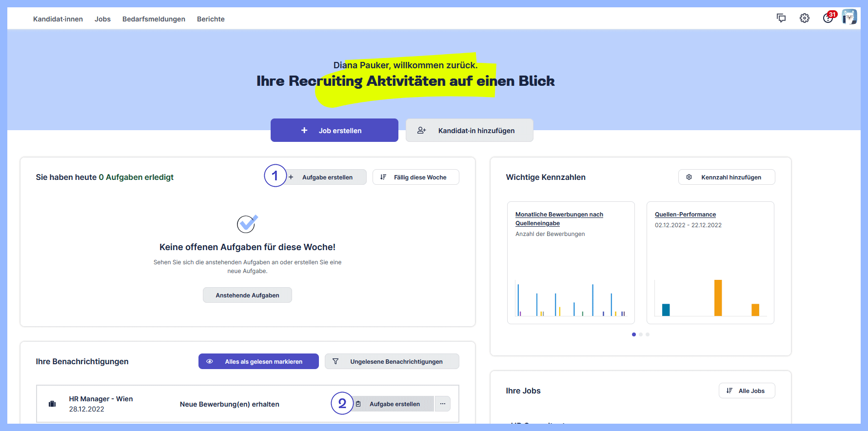Click Kennzahl hinzufügen gear button
Screen dimensions: 868x431
click(726, 177)
